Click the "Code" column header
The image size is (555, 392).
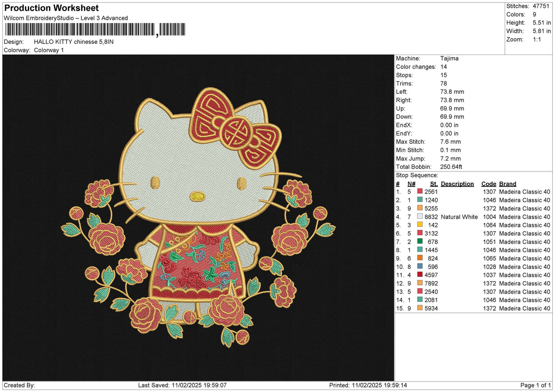[488, 184]
